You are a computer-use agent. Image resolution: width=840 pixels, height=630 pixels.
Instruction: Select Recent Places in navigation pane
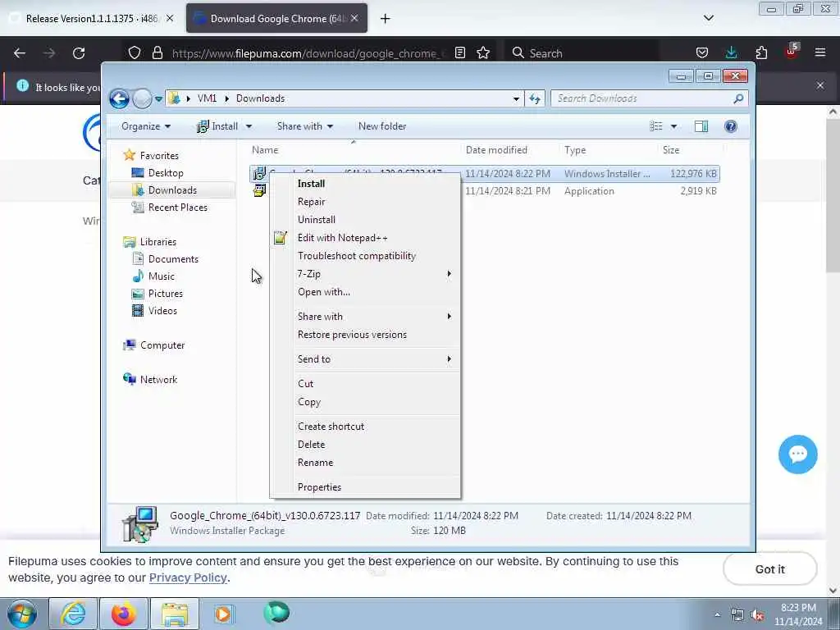point(177,208)
